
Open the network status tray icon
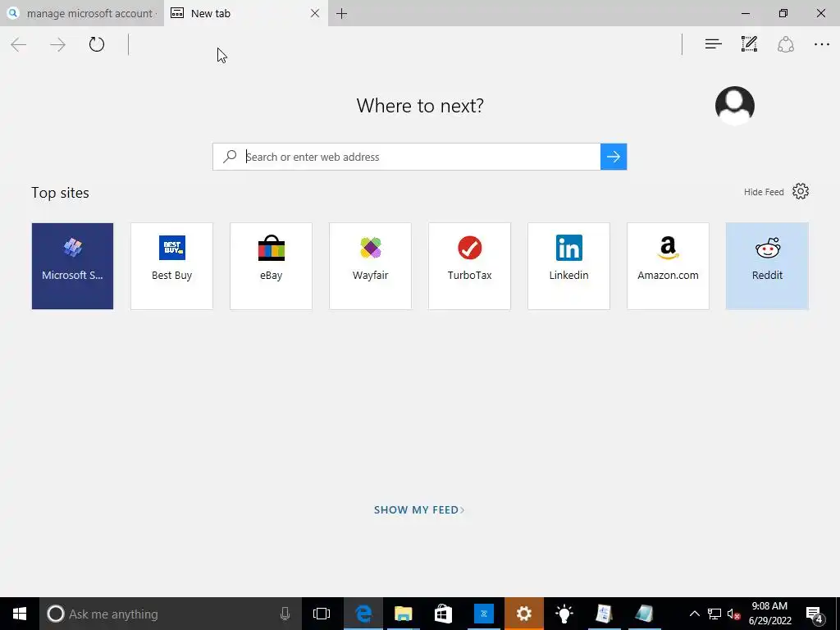[714, 614]
